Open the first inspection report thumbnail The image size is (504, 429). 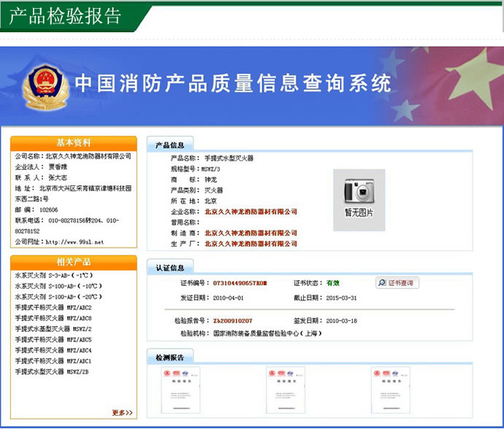180,390
